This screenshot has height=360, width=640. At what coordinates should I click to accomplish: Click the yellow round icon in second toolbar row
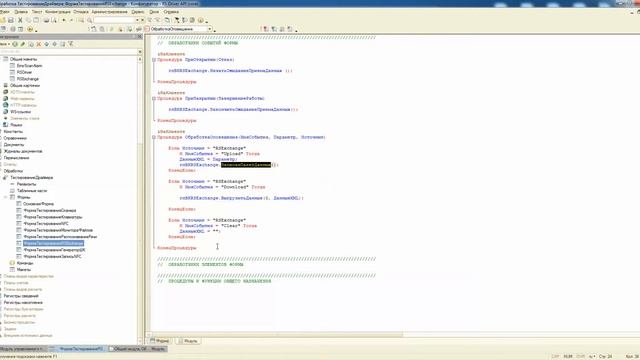30,29
